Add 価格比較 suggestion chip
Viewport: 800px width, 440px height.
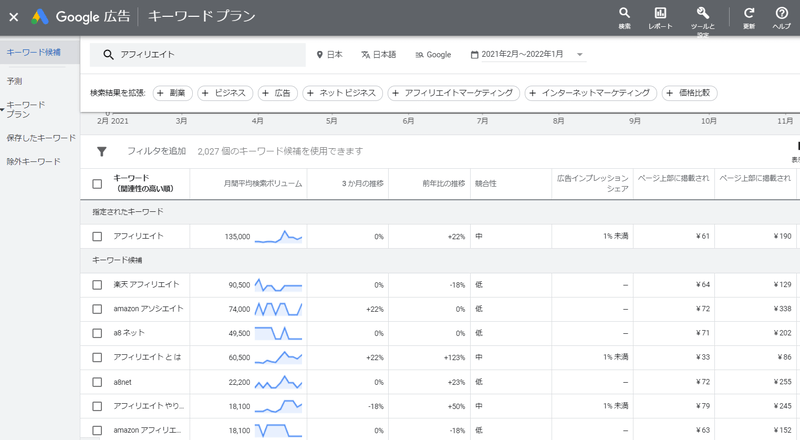[x=689, y=93]
